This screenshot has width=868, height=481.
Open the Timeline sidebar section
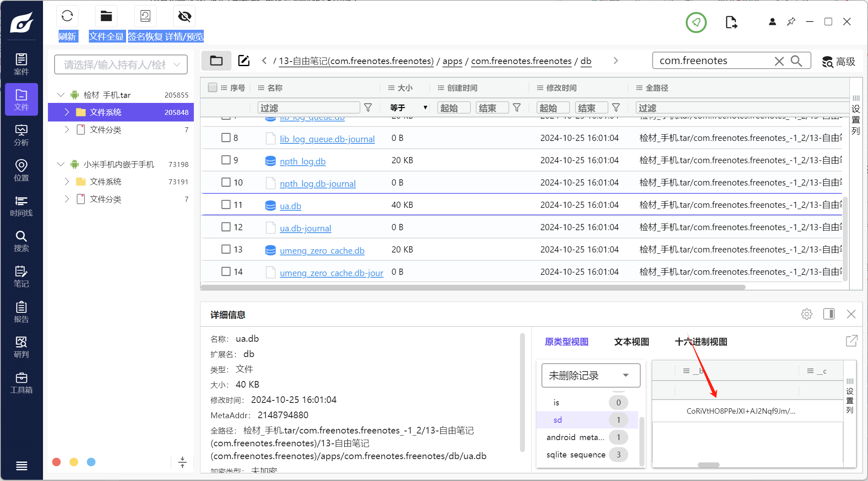coord(21,206)
